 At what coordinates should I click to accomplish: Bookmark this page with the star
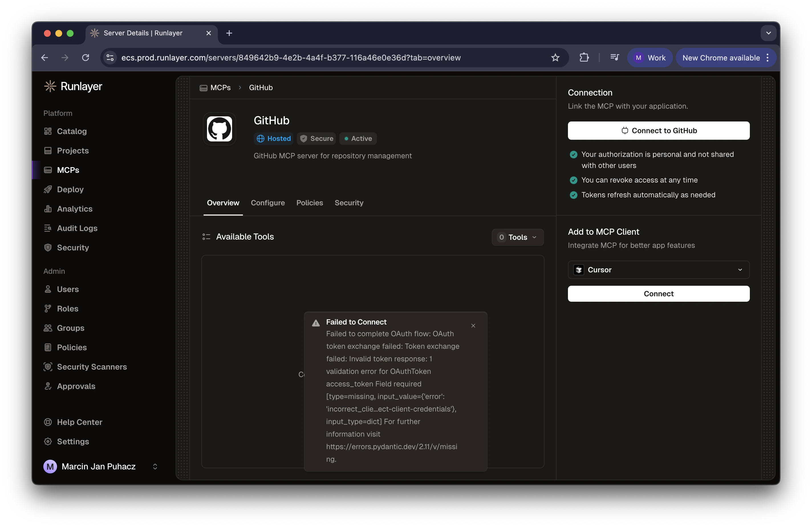pos(555,57)
